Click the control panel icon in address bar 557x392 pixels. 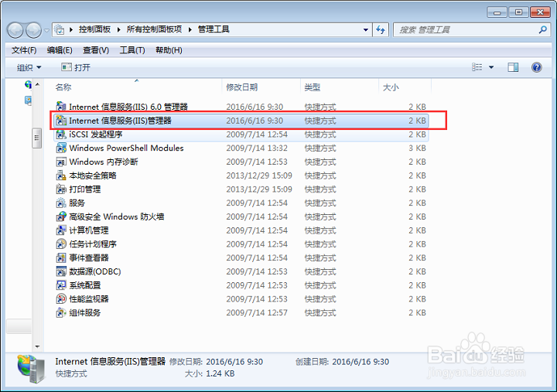[60, 30]
